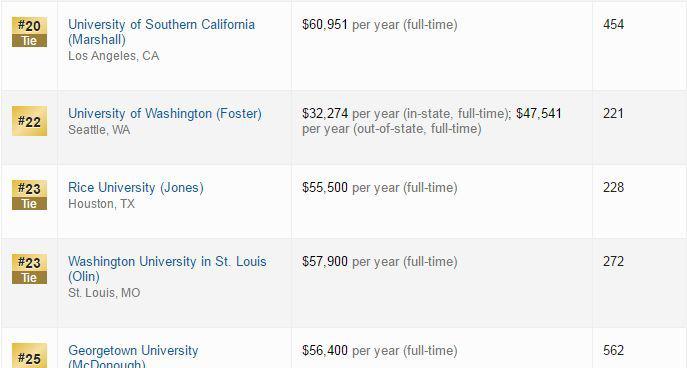Click the #23 Tie badge beside Rice
Screen dimensions: 687x368
29,195
